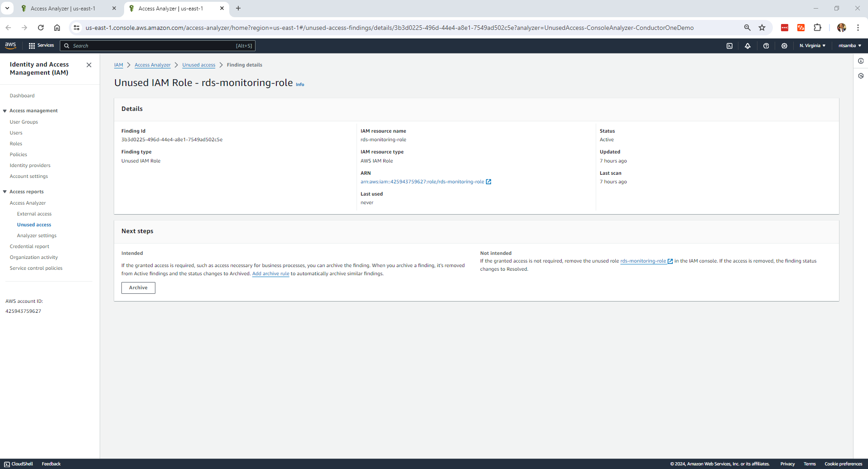
Task: Collapse the Access management section
Action: (x=5, y=111)
